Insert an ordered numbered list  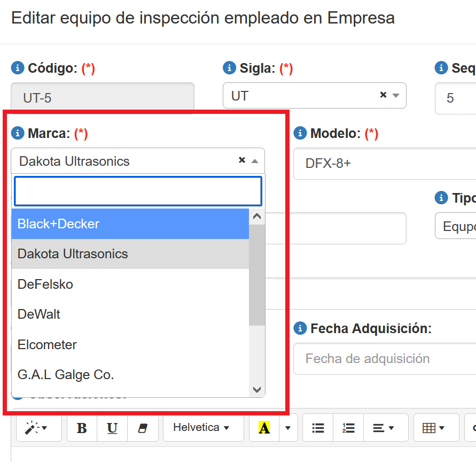point(348,428)
